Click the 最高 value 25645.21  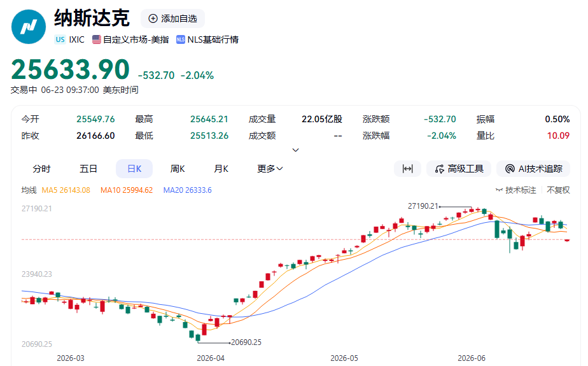(x=209, y=119)
